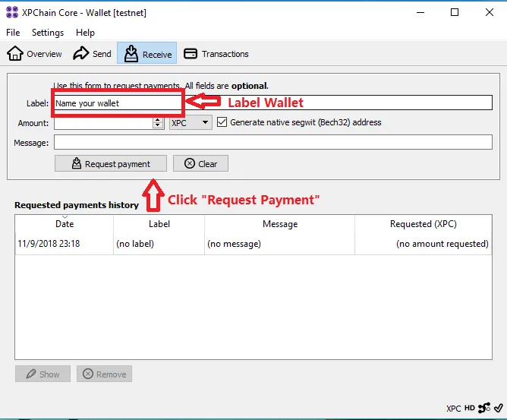The image size is (507, 420).
Task: Click the HD wallet status icon
Action: pyautogui.click(x=470, y=408)
